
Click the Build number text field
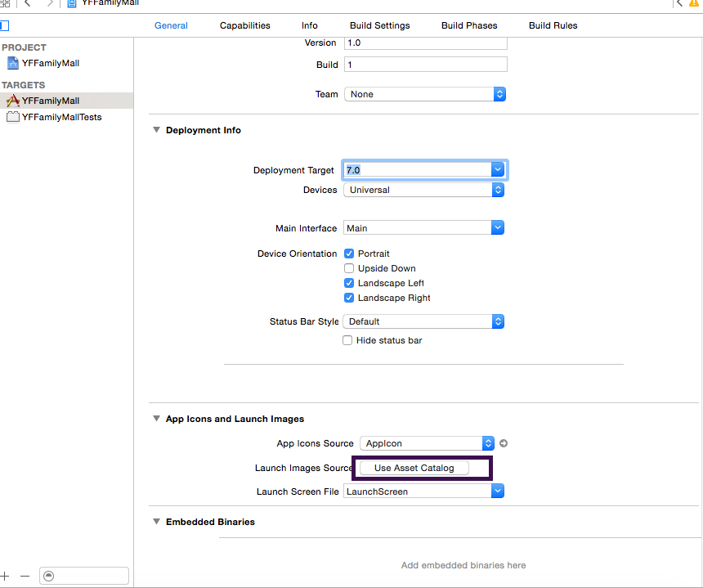point(425,65)
